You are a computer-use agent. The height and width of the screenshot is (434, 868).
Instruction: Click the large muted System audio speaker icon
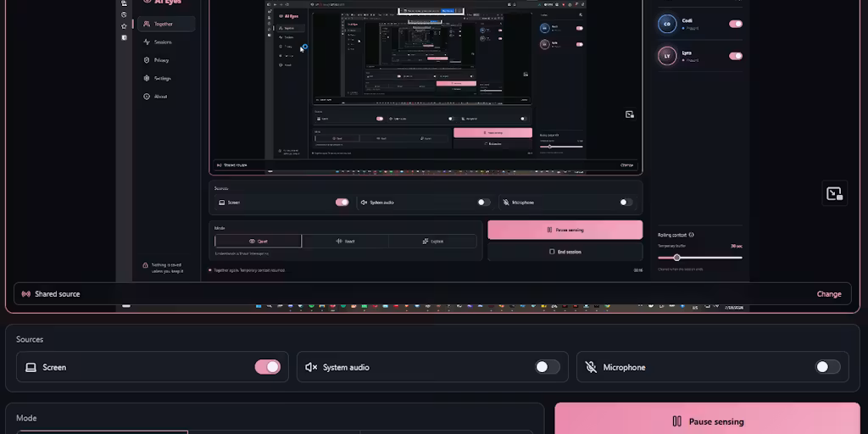311,367
